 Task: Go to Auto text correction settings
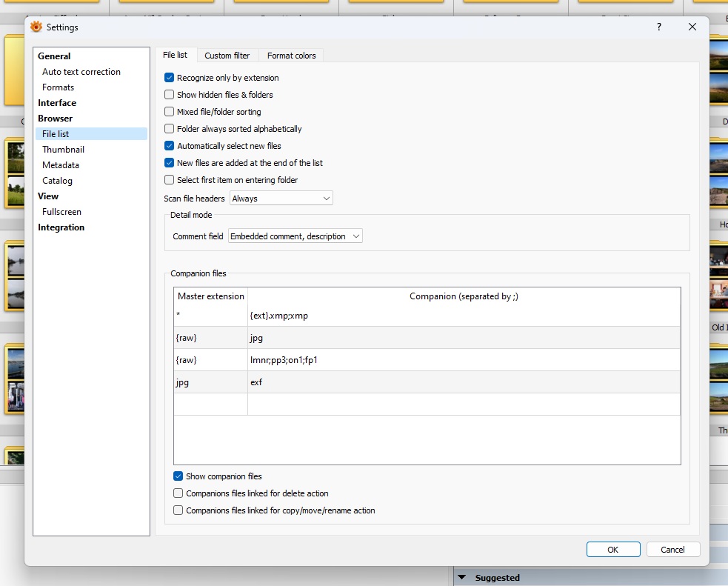(81, 72)
